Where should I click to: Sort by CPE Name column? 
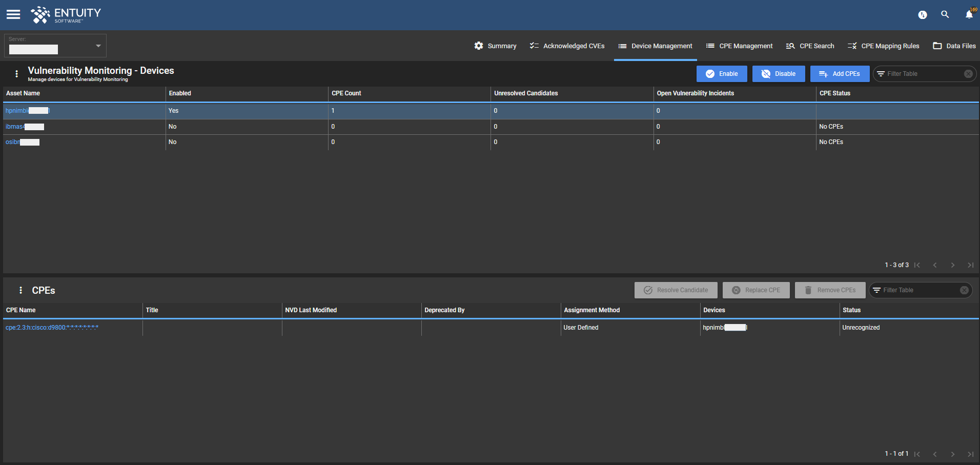click(x=21, y=310)
